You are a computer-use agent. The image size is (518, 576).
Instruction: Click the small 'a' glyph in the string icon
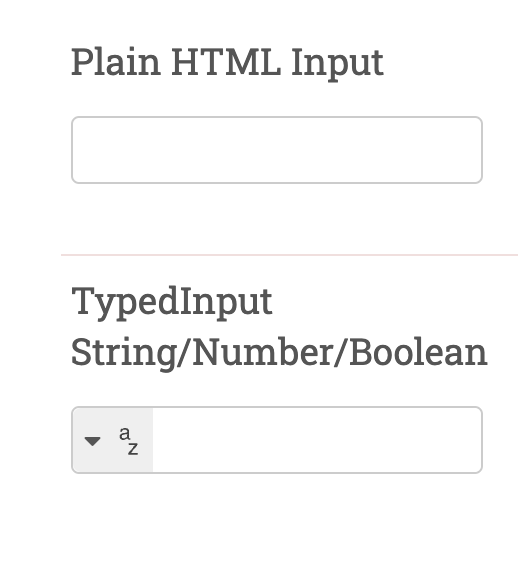[125, 433]
